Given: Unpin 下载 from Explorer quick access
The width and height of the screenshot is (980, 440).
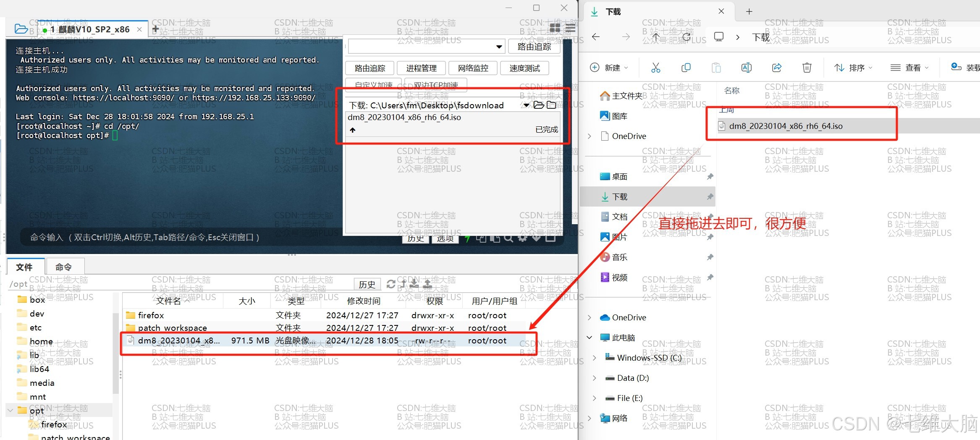Looking at the screenshot, I should pos(710,197).
